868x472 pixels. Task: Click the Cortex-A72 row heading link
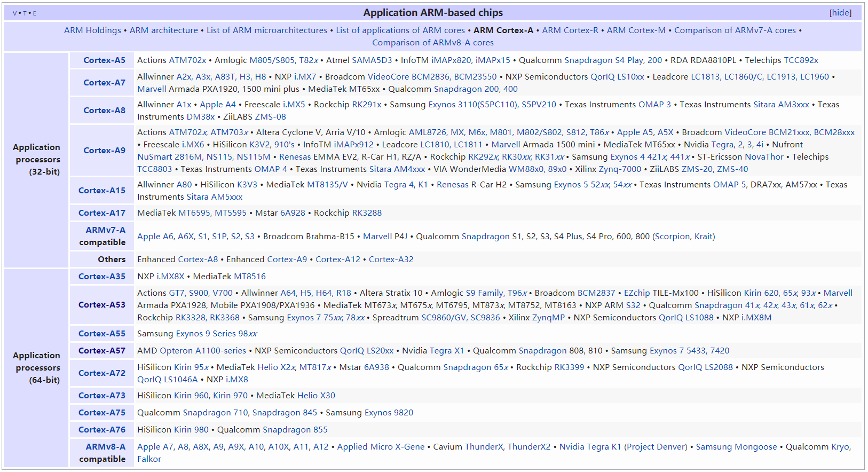click(102, 373)
